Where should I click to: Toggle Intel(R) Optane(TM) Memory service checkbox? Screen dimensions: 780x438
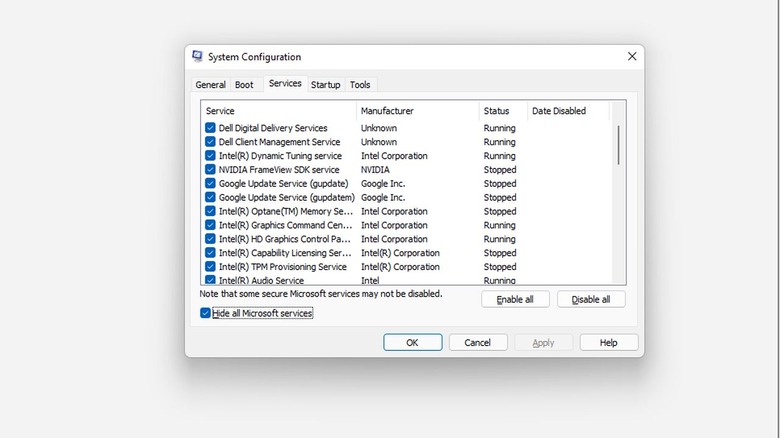coord(210,212)
